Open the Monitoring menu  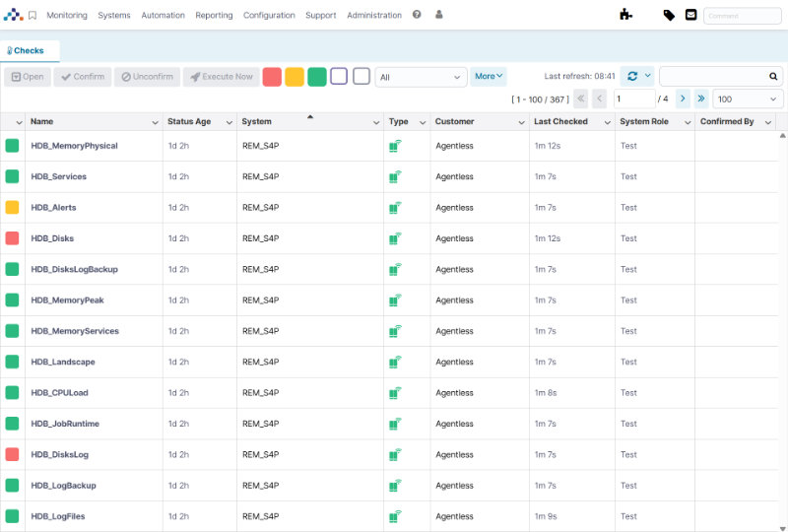(x=67, y=15)
